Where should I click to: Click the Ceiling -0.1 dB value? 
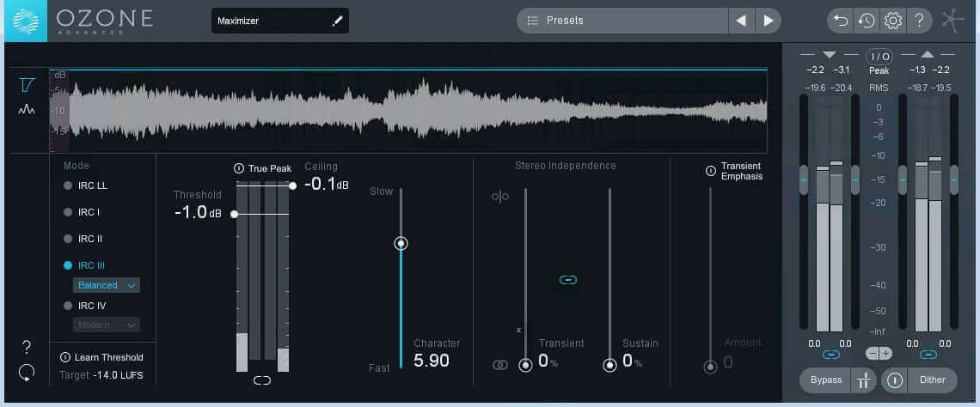coord(327,184)
